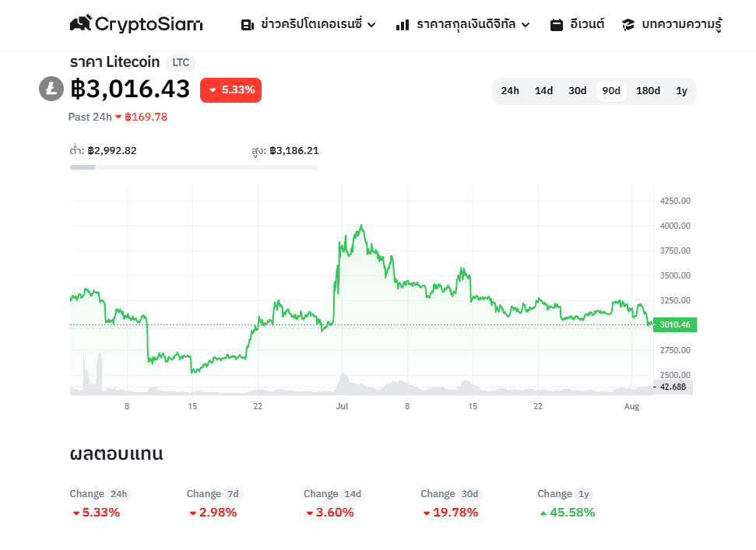Click the 2.98% weekly change value

tap(218, 513)
